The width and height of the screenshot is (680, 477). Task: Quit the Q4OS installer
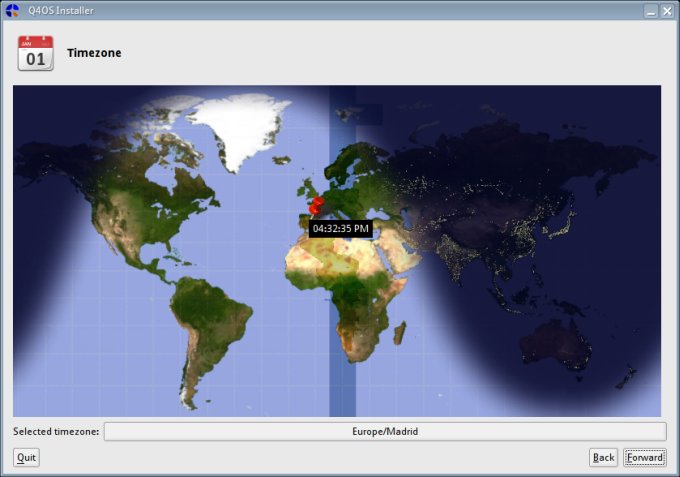pos(26,457)
